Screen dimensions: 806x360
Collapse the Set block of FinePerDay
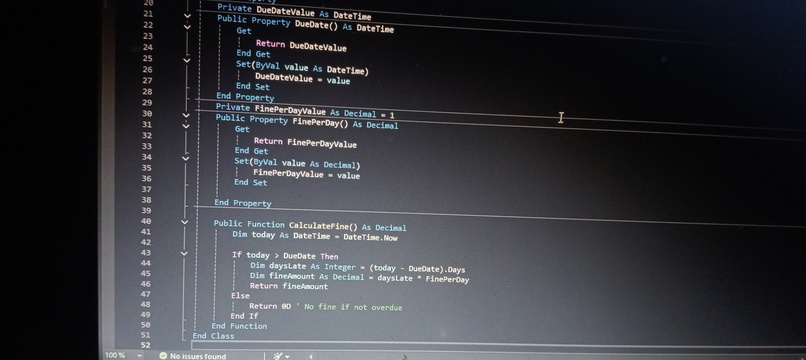pos(186,158)
